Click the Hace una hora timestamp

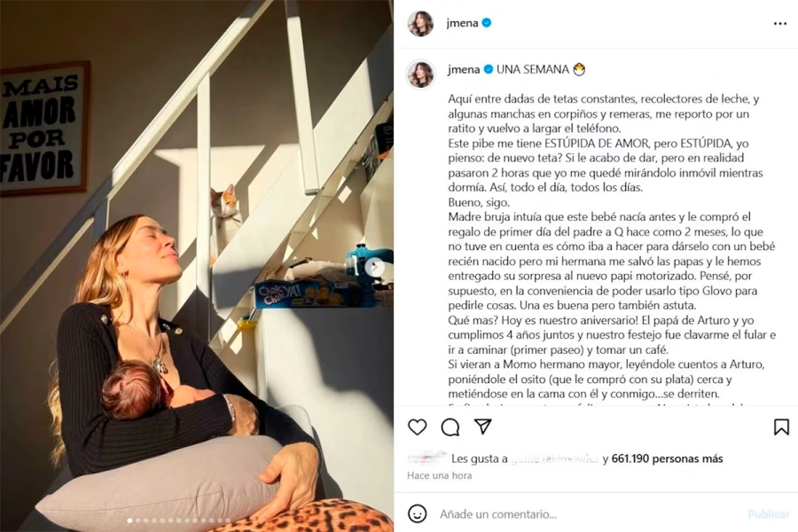(439, 475)
